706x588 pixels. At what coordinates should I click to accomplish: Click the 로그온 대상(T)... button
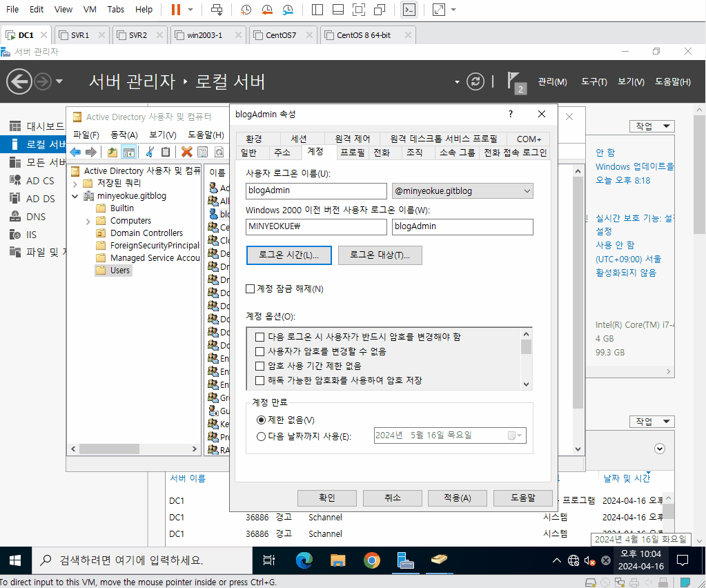(380, 255)
